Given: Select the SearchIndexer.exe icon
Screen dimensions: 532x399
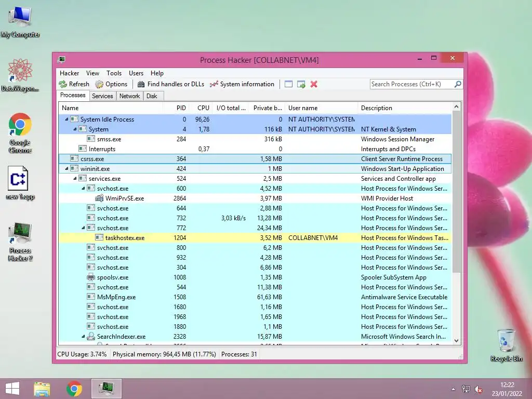Looking at the screenshot, I should click(x=90, y=336).
